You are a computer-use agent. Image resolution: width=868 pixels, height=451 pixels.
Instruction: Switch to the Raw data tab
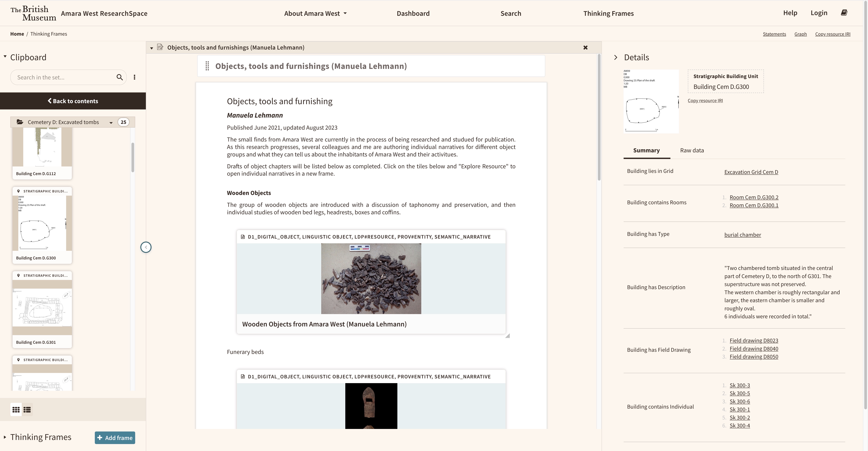692,150
